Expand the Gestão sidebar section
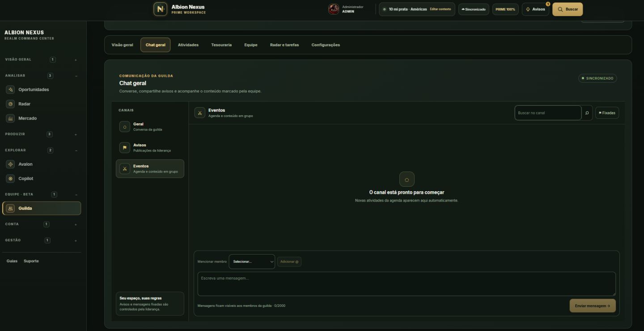Viewport: 644px width, 331px height. click(76, 240)
